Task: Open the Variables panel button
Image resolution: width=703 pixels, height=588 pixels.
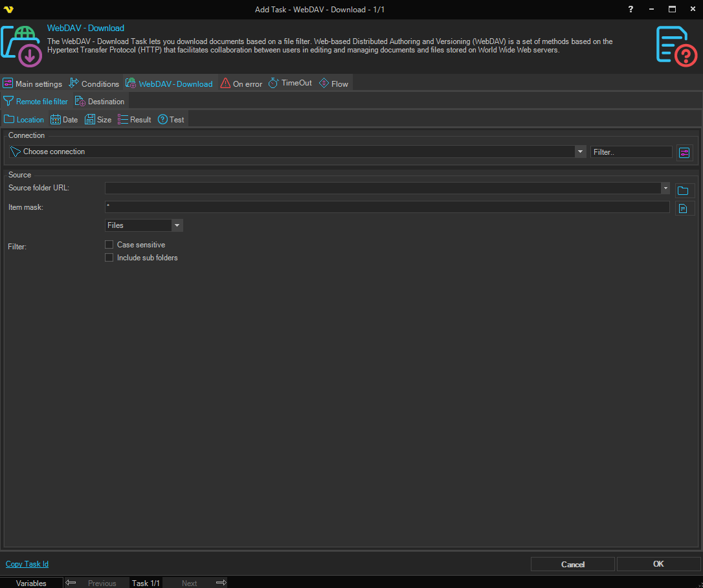Action: (31, 583)
